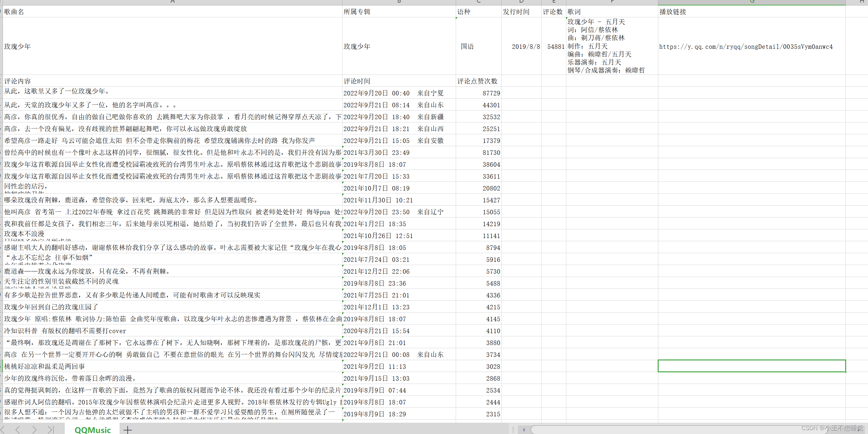Click the horizontal scrollbar left arrow
Viewport: 868px width, 434px height.
524,430
